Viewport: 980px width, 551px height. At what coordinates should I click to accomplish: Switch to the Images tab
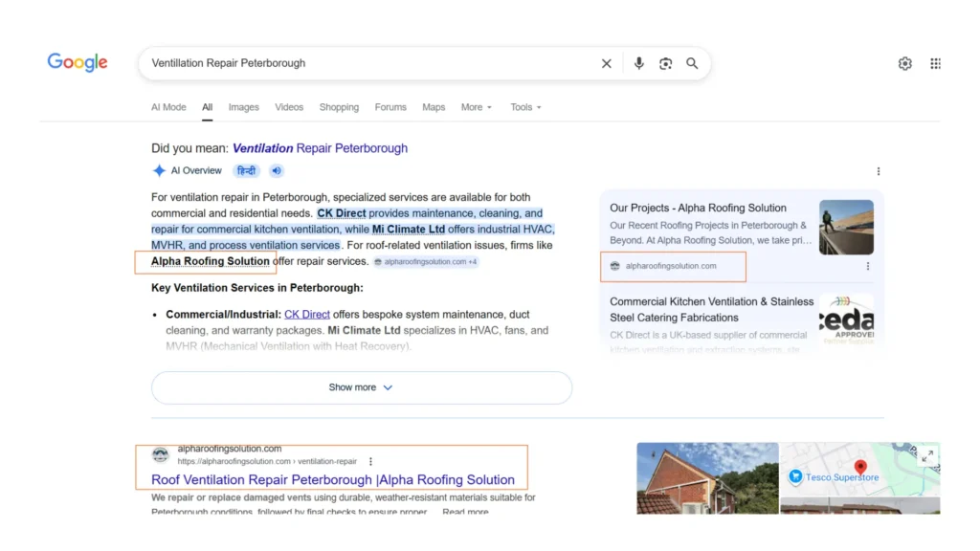[x=243, y=107]
